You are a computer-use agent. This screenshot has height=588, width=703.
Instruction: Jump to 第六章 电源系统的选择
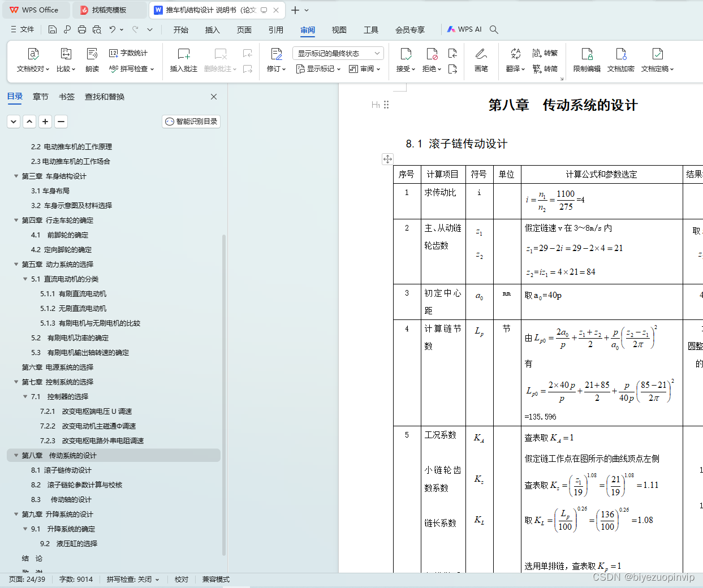point(58,367)
